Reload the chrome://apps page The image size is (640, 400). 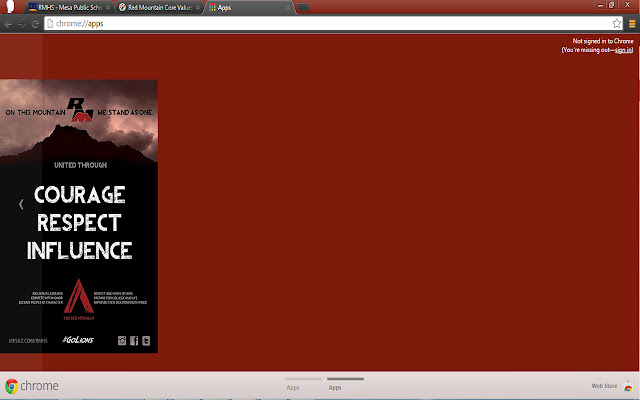[x=35, y=24]
